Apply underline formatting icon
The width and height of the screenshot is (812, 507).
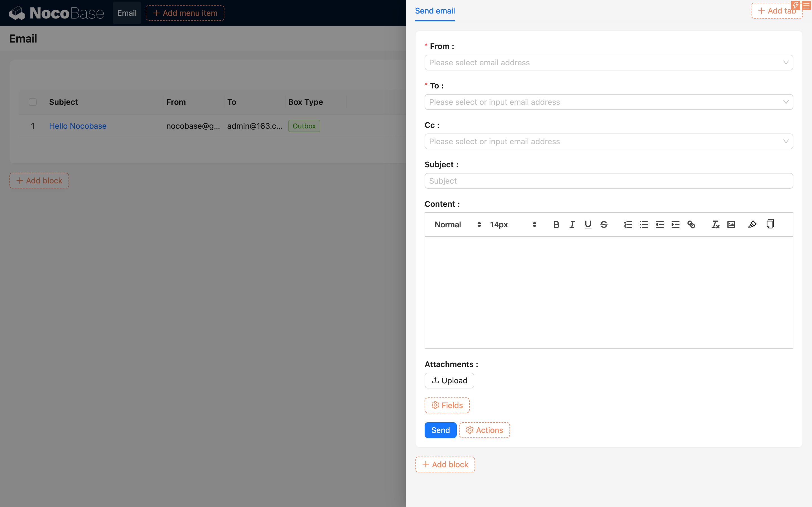[x=588, y=224]
